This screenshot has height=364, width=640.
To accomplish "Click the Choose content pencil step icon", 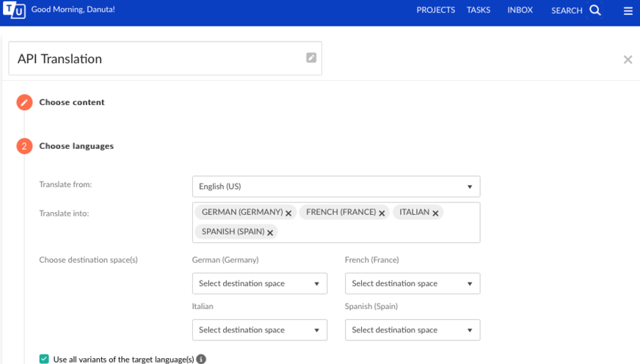I will click(25, 103).
